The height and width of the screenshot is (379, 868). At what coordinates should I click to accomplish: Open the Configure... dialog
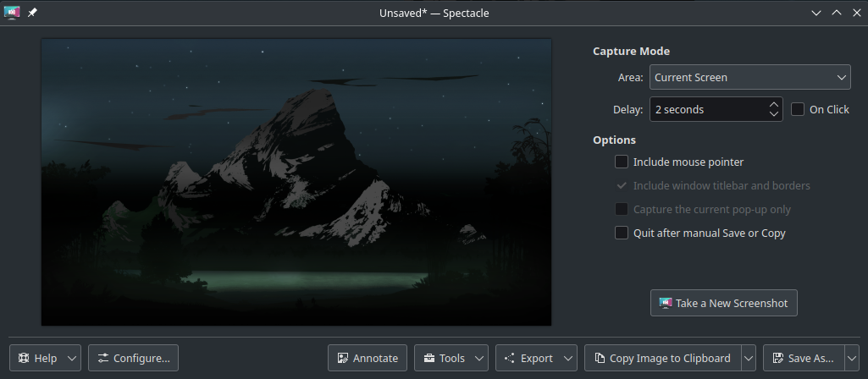coord(134,358)
